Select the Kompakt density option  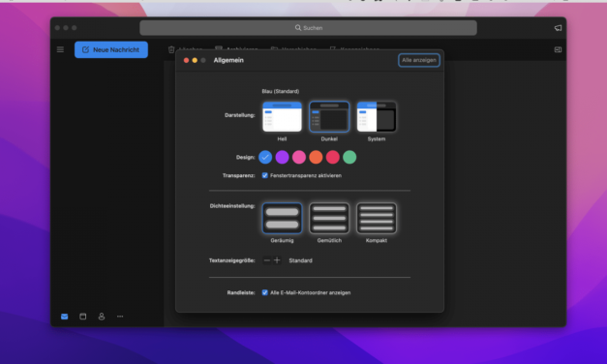click(x=377, y=219)
